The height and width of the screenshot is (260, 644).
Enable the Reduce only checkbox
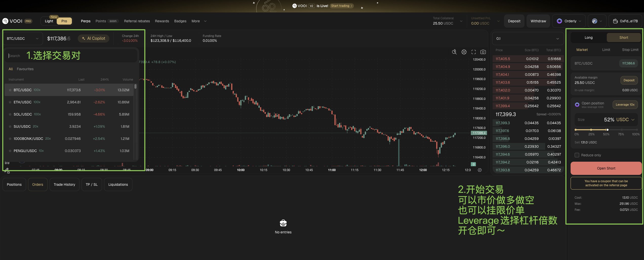pos(577,155)
